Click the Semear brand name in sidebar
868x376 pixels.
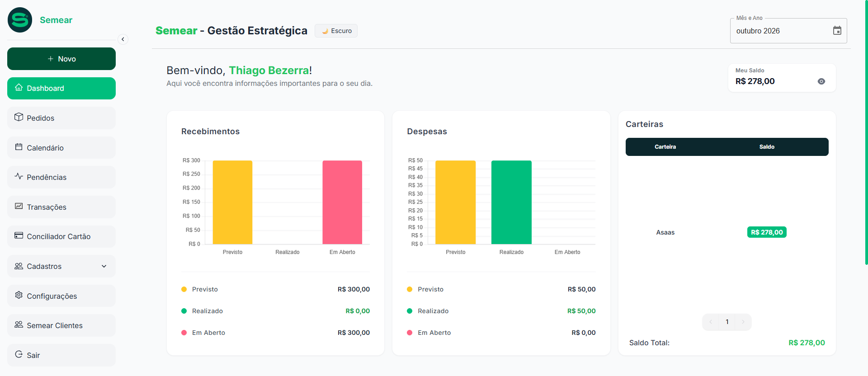[56, 20]
